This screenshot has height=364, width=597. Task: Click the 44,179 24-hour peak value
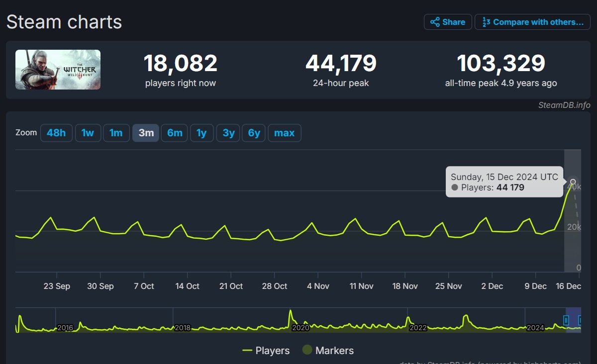(341, 64)
